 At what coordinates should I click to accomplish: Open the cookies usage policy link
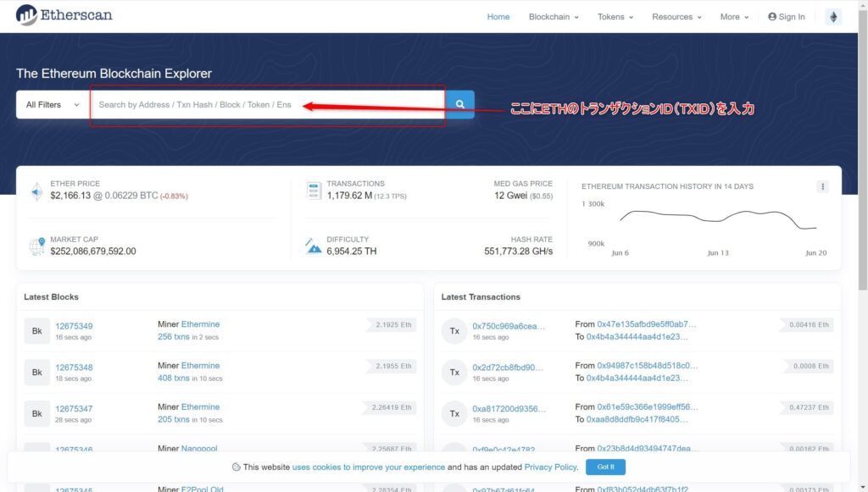(x=369, y=467)
